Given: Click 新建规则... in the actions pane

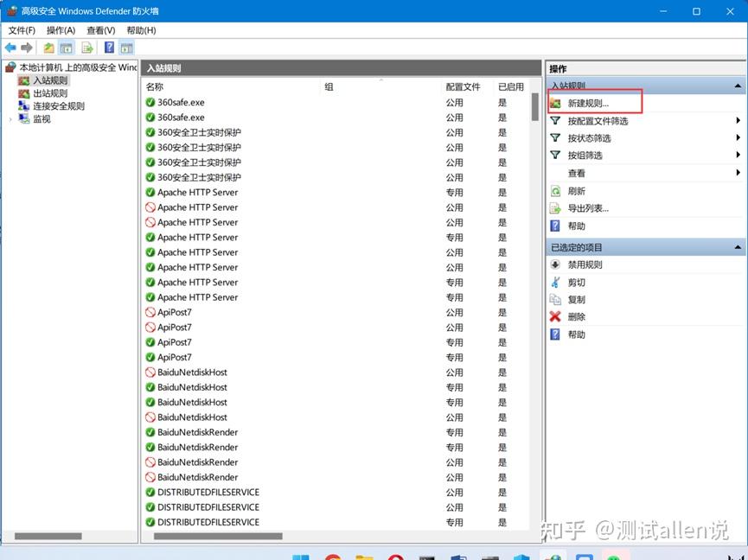Looking at the screenshot, I should pyautogui.click(x=588, y=104).
